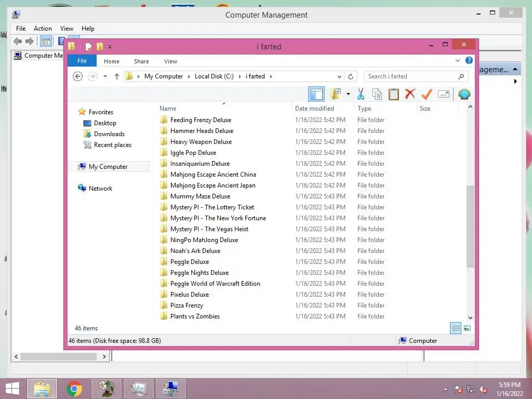Expand the ribbon chevron
The height and width of the screenshot is (399, 532).
pos(457,60)
